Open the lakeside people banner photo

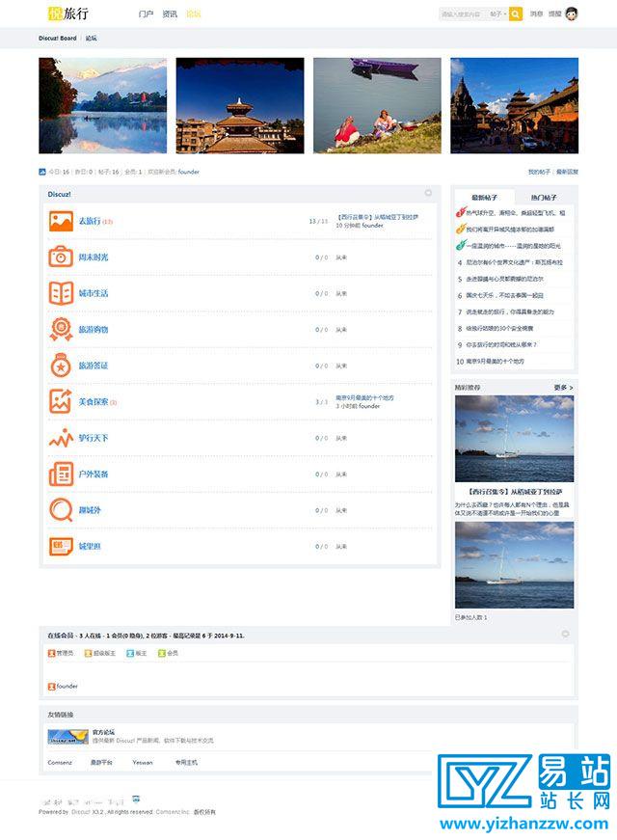tap(377, 105)
